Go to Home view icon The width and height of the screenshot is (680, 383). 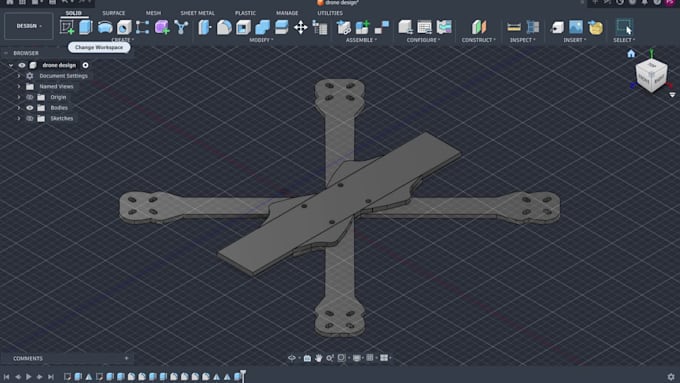coord(631,54)
